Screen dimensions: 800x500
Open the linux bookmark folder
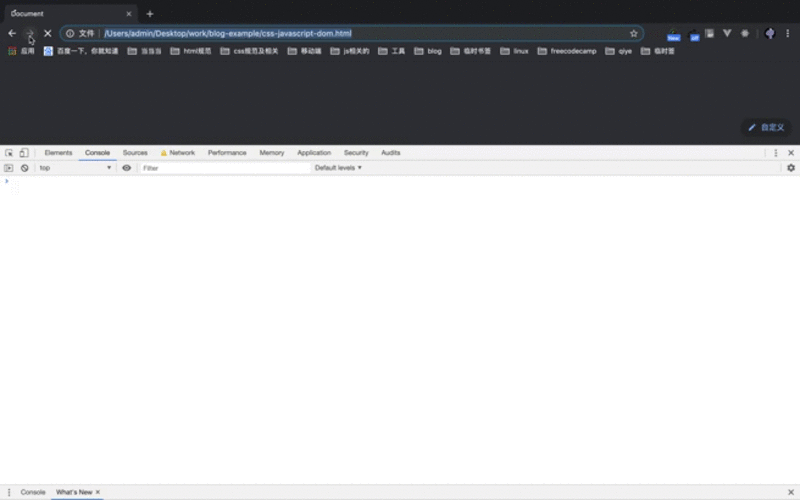coord(514,51)
